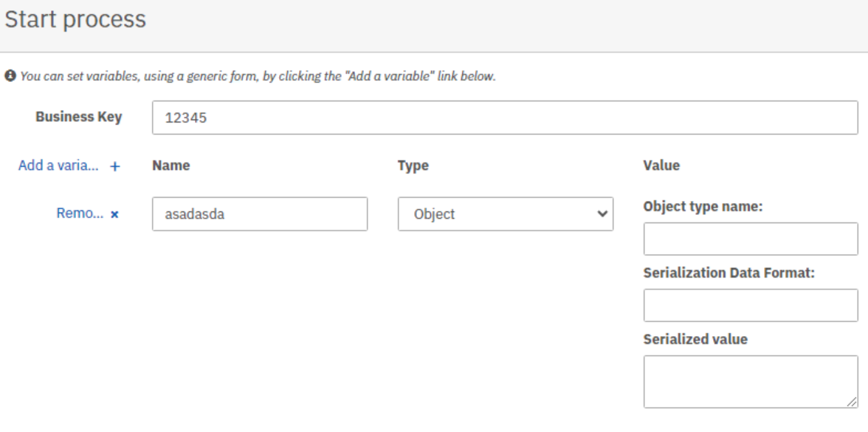Click the textarea resize grip in Serialized value
The height and width of the screenshot is (432, 868).
(x=852, y=402)
